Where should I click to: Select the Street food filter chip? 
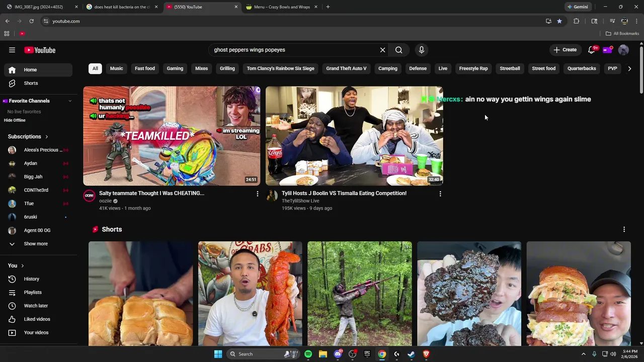click(544, 68)
